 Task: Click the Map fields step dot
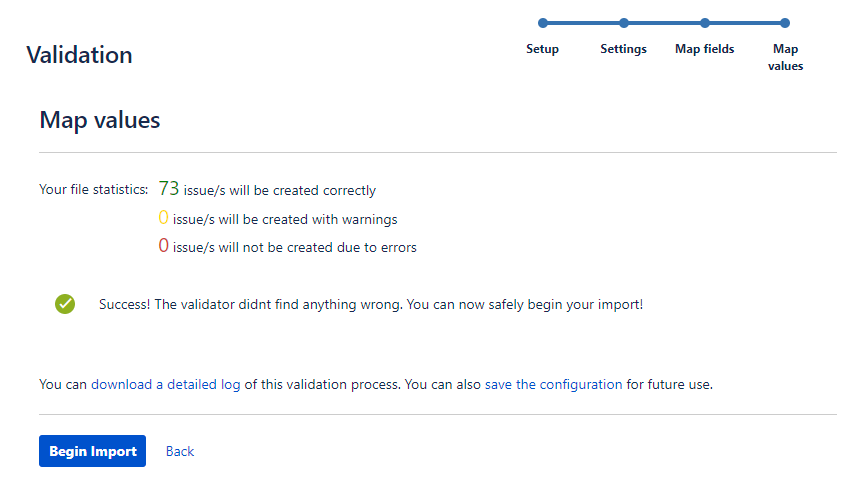(704, 23)
